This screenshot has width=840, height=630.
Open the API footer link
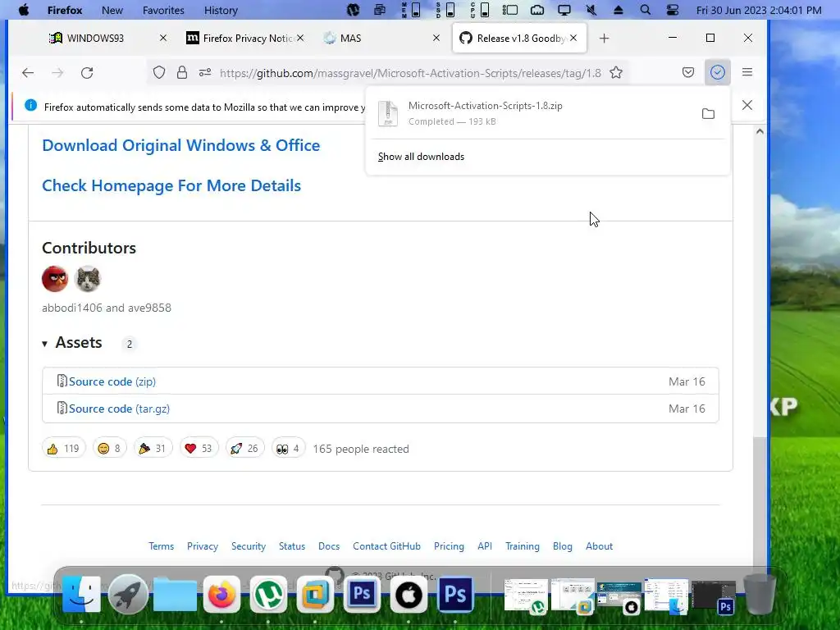point(485,546)
